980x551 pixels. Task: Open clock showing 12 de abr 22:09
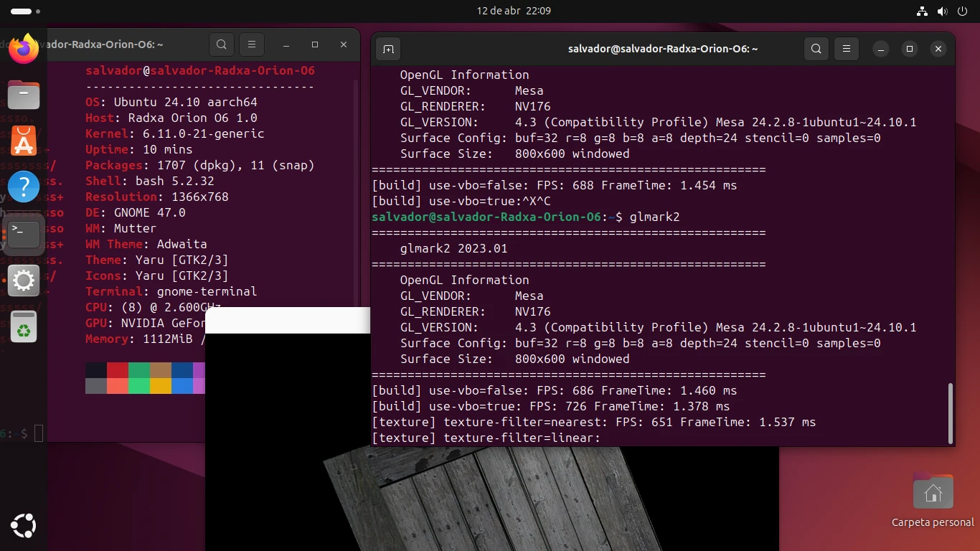click(x=514, y=11)
